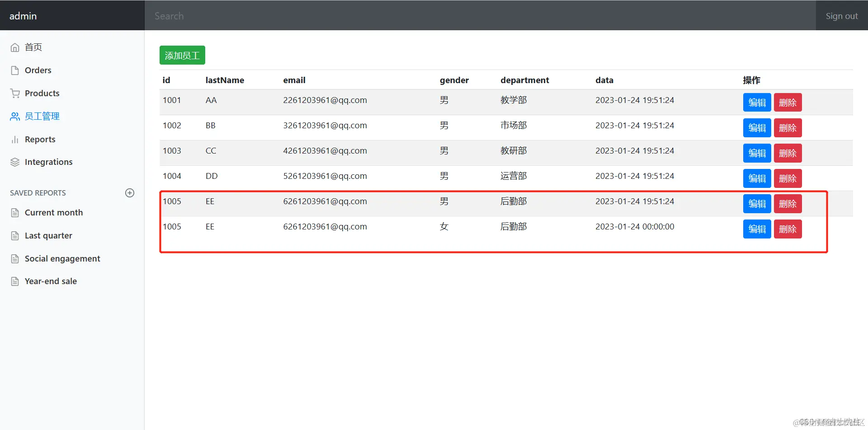Delete employee 1004 DD with 删除
This screenshot has width=868, height=430.
tap(788, 178)
